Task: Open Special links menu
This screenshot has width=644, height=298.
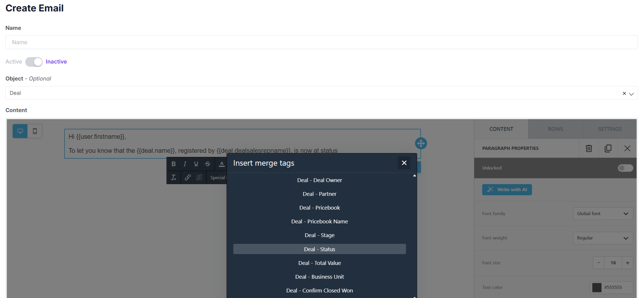Action: 217,177
